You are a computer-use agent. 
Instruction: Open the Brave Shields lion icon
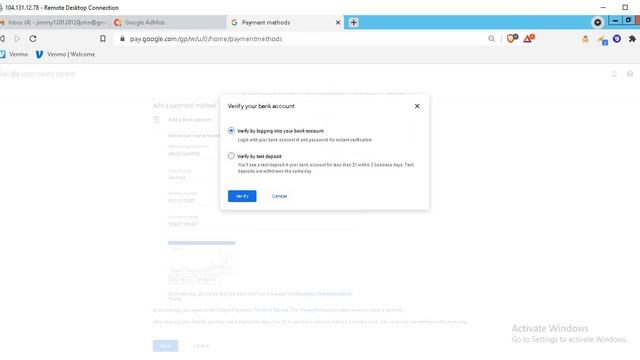(511, 38)
